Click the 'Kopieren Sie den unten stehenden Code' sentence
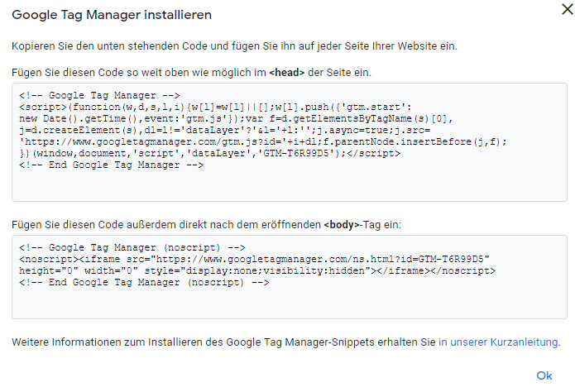Image resolution: width=575 pixels, height=392 pixels. 235,46
